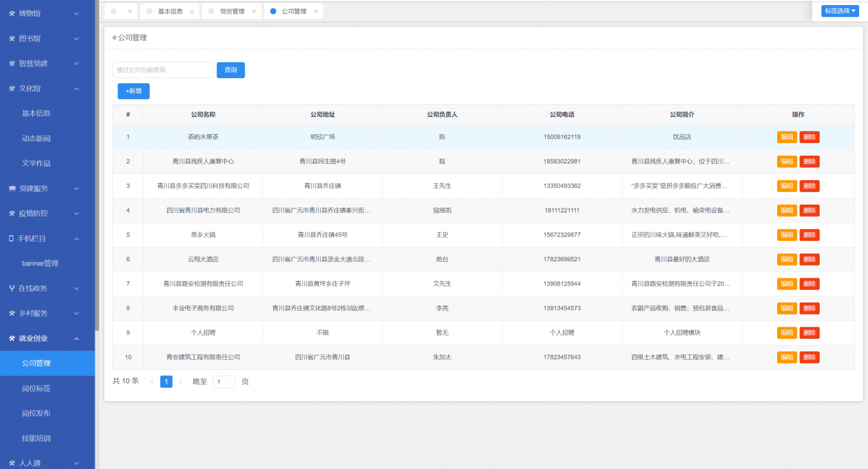Expand the 图书馆 menu chevron
Image resolution: width=868 pixels, height=469 pixels.
[x=76, y=39]
